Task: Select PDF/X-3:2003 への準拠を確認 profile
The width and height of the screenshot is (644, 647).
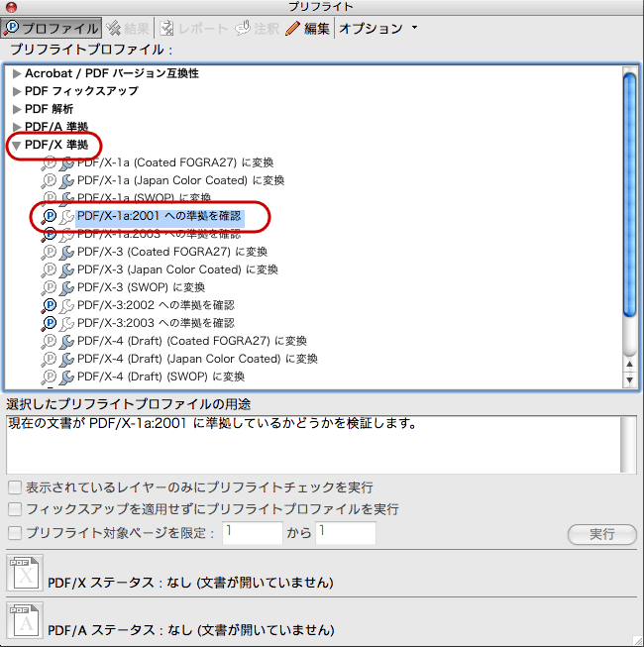Action: (156, 323)
